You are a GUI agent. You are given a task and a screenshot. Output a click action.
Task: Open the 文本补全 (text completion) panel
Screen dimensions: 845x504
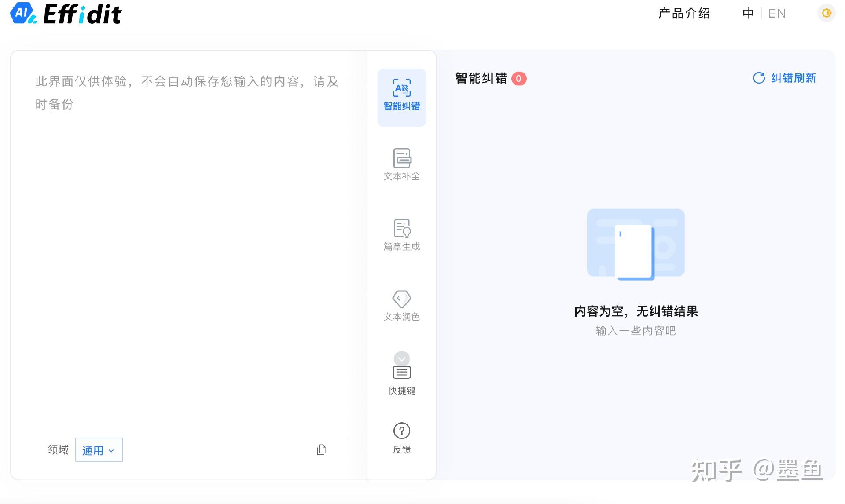401,165
